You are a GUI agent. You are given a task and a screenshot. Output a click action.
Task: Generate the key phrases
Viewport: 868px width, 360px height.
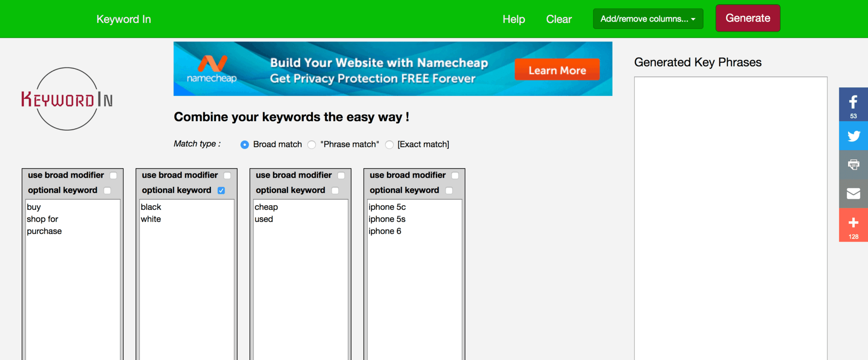click(748, 18)
